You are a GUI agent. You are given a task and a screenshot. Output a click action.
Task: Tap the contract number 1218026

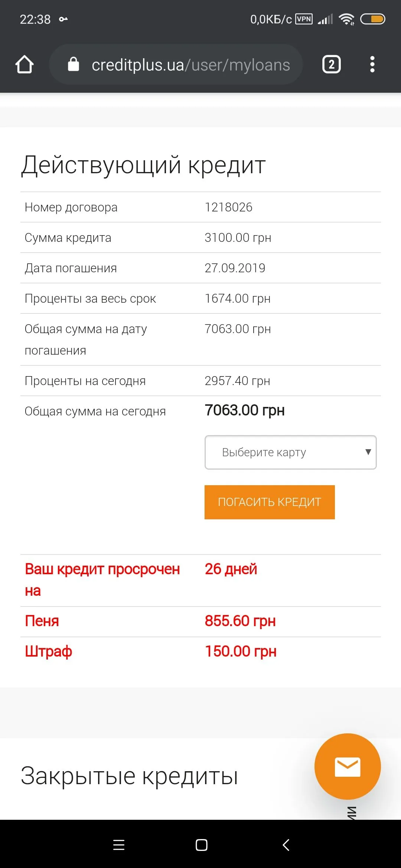click(228, 207)
